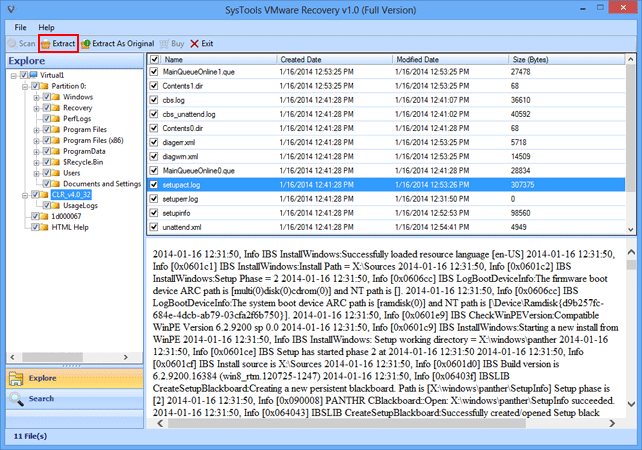The image size is (642, 450).
Task: Click the Search magnifier icon
Action: click(x=16, y=399)
